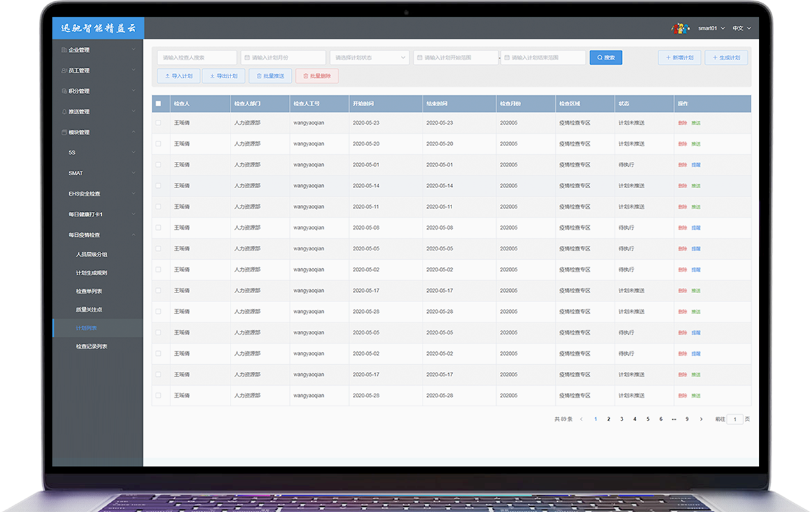Click the 模块管理 sidebar icon
The image size is (812, 512).
coord(63,132)
